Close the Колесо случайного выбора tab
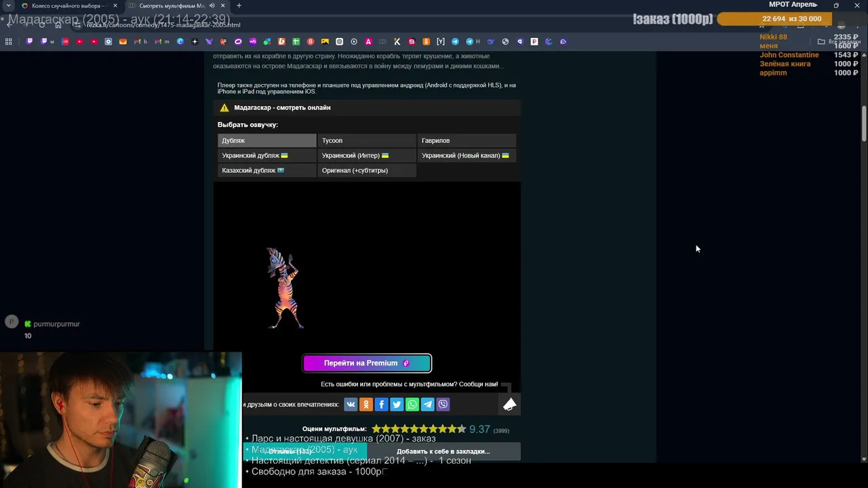868x488 pixels. click(115, 5)
